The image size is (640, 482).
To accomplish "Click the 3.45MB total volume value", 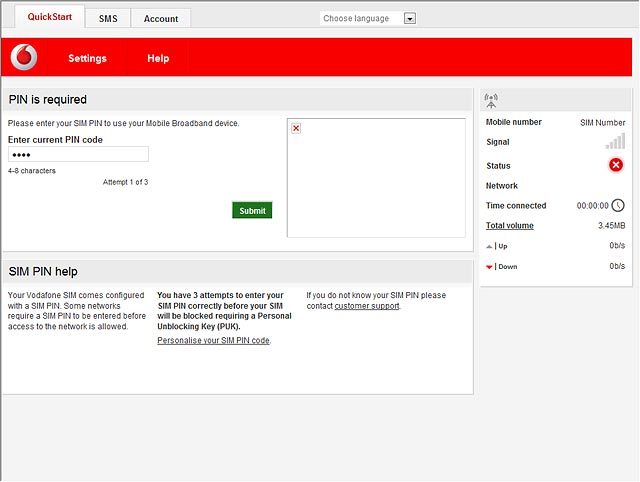I will click(611, 226).
